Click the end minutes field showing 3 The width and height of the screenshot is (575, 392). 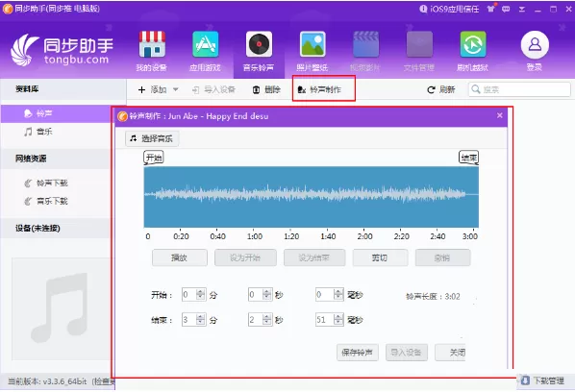(x=189, y=320)
